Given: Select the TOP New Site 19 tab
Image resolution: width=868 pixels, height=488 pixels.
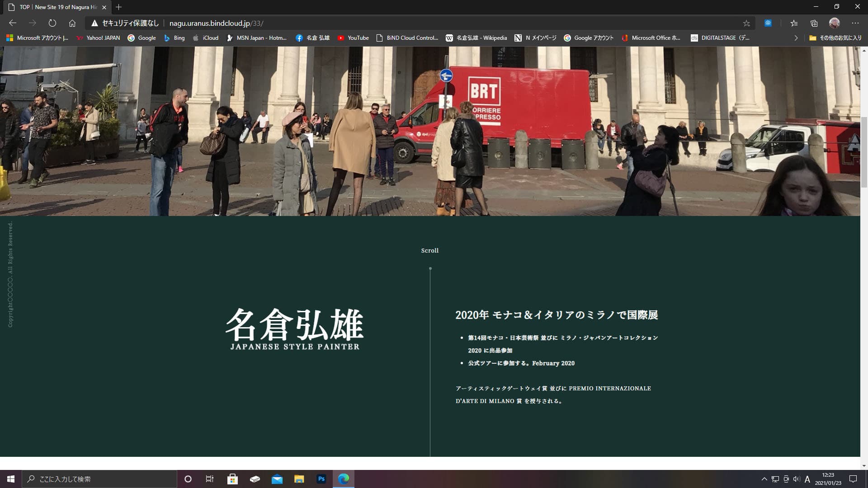Looking at the screenshot, I should (x=58, y=7).
